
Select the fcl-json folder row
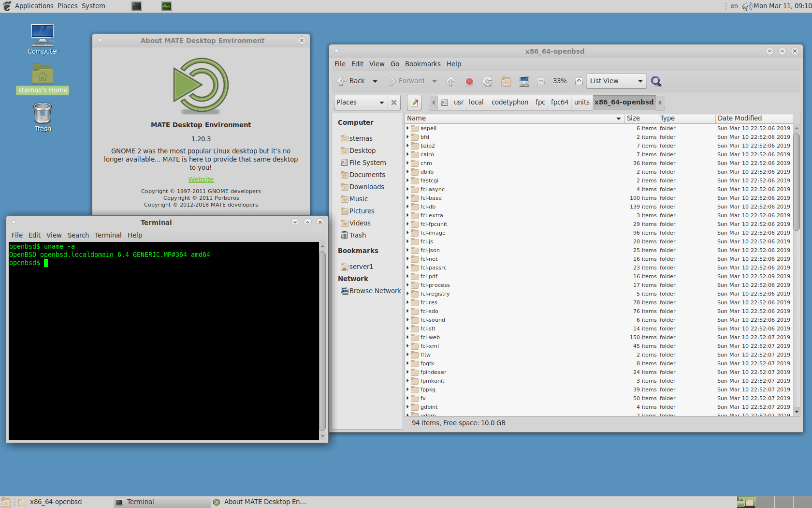(x=598, y=250)
